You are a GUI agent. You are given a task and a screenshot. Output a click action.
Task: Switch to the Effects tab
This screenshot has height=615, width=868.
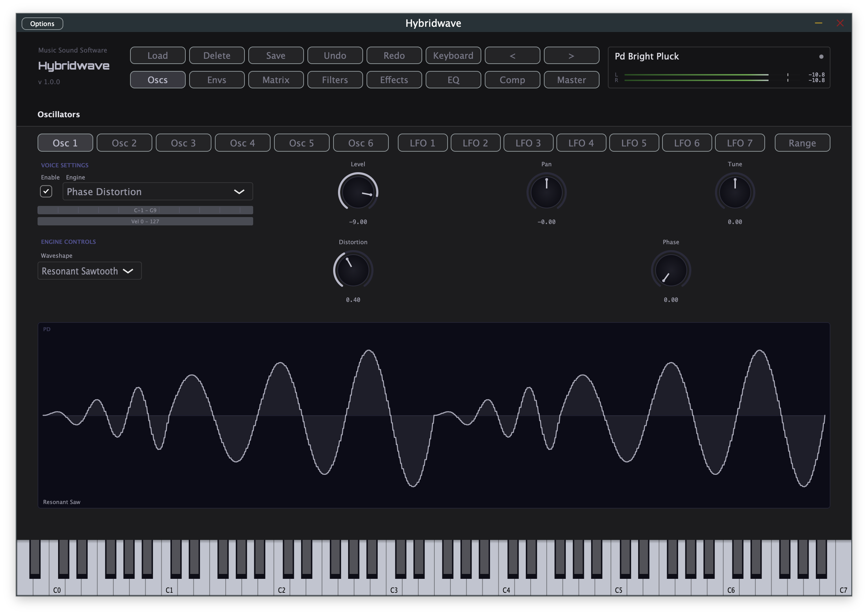(394, 80)
